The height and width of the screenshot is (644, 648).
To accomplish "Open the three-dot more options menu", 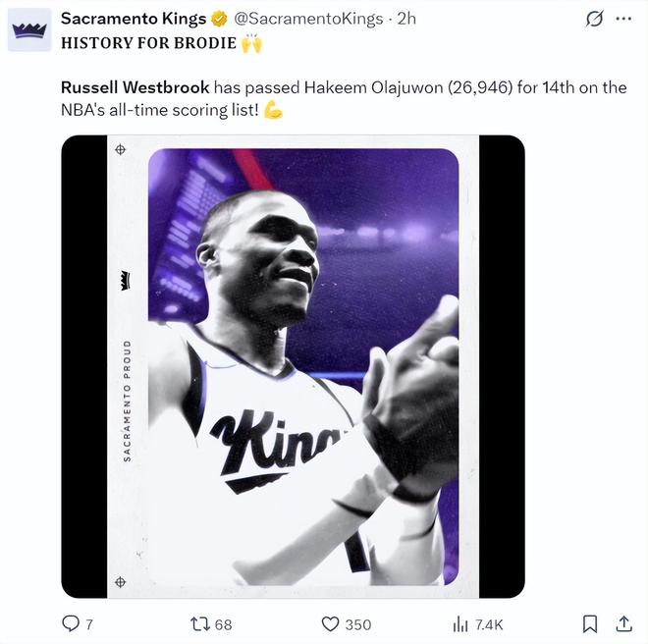I will 622,19.
